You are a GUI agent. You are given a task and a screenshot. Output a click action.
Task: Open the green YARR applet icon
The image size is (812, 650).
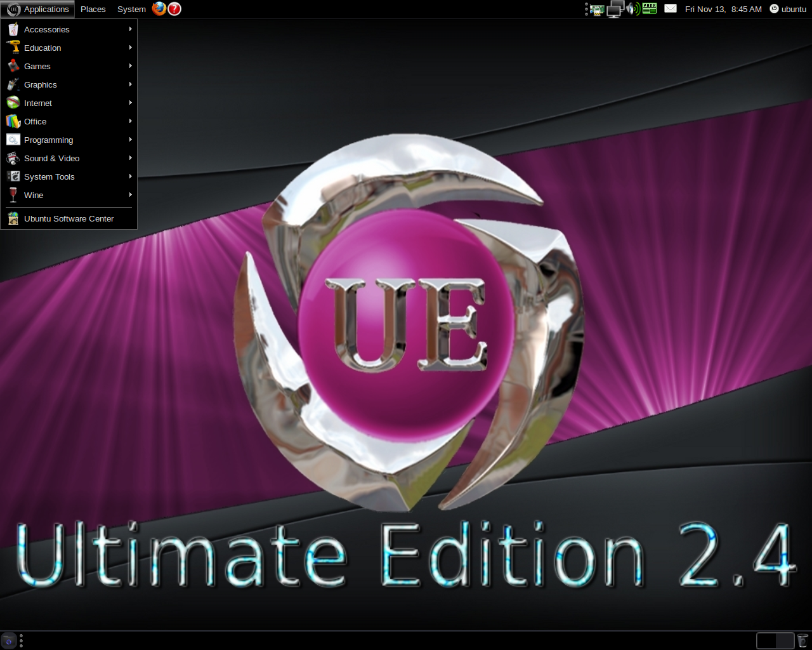pyautogui.click(x=650, y=9)
